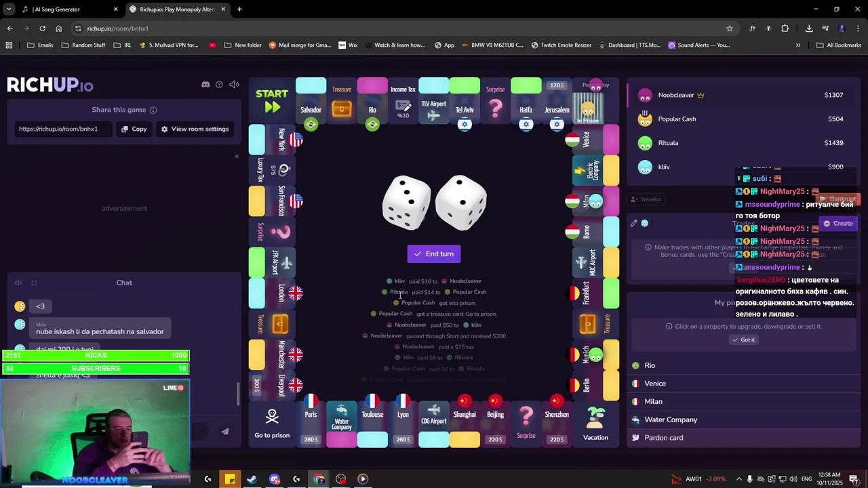The width and height of the screenshot is (868, 488).
Task: Click Create trade button
Action: tap(838, 224)
